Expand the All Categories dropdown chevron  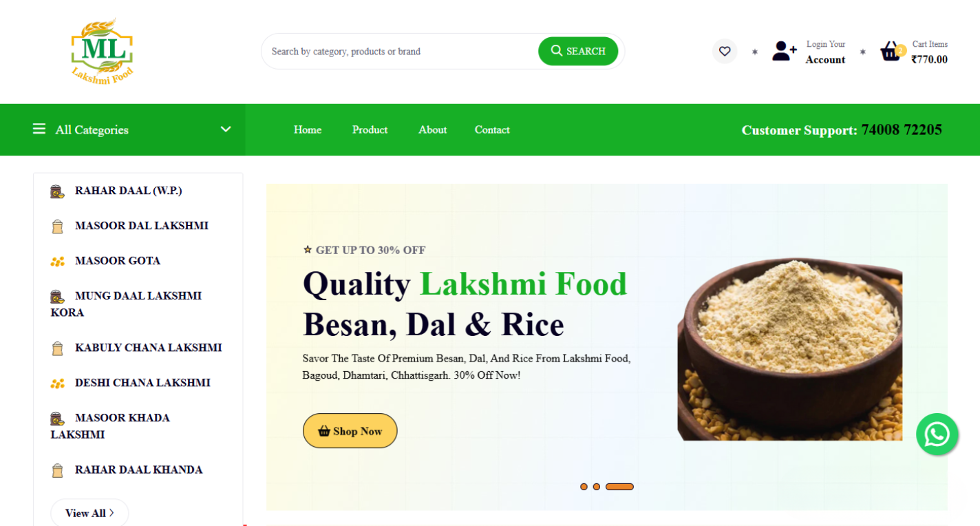tap(226, 129)
